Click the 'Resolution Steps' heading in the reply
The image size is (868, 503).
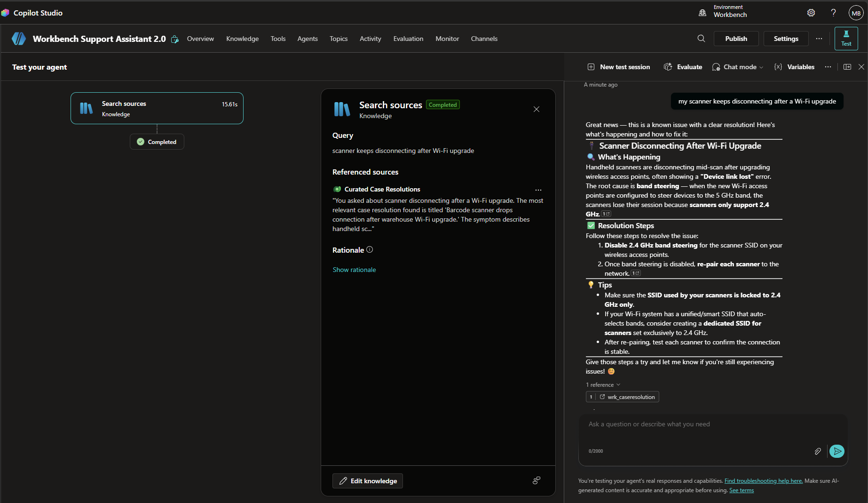pyautogui.click(x=626, y=226)
